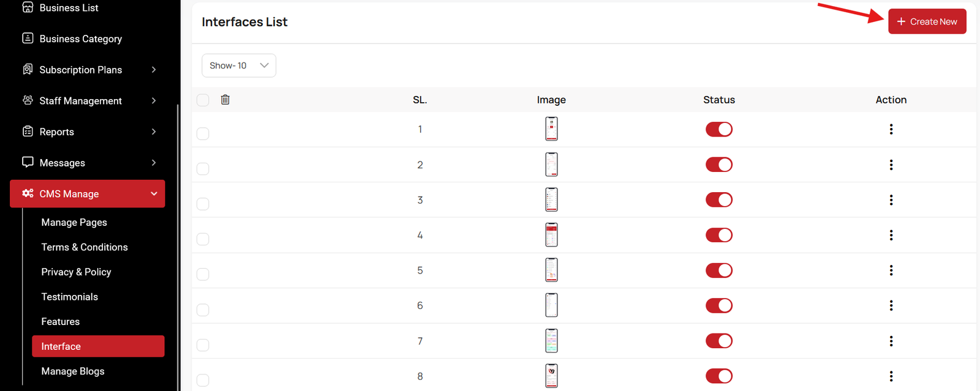Go to the Testimonials menu item
Image resolution: width=980 pixels, height=391 pixels.
(69, 297)
